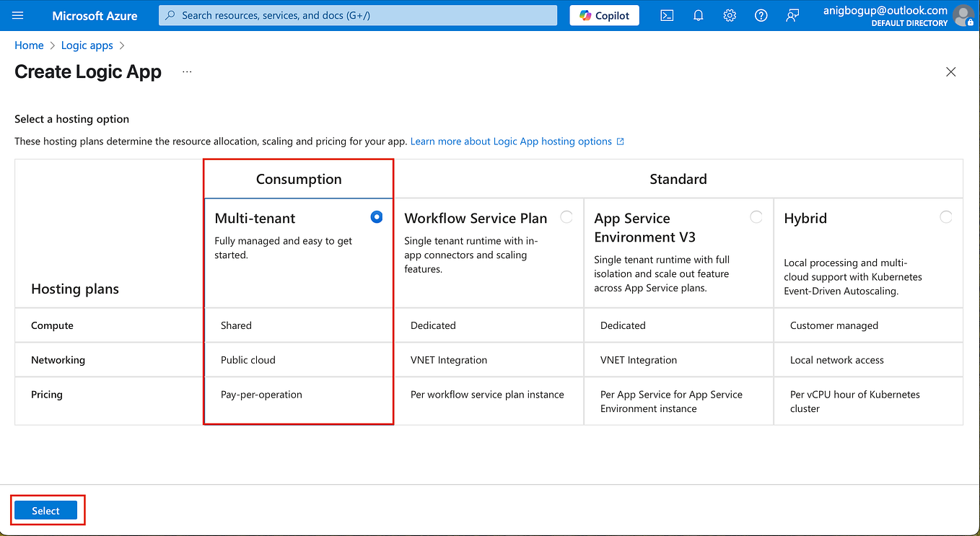Open portal Settings via the gear icon
Viewport: 980px width, 536px height.
coord(729,14)
